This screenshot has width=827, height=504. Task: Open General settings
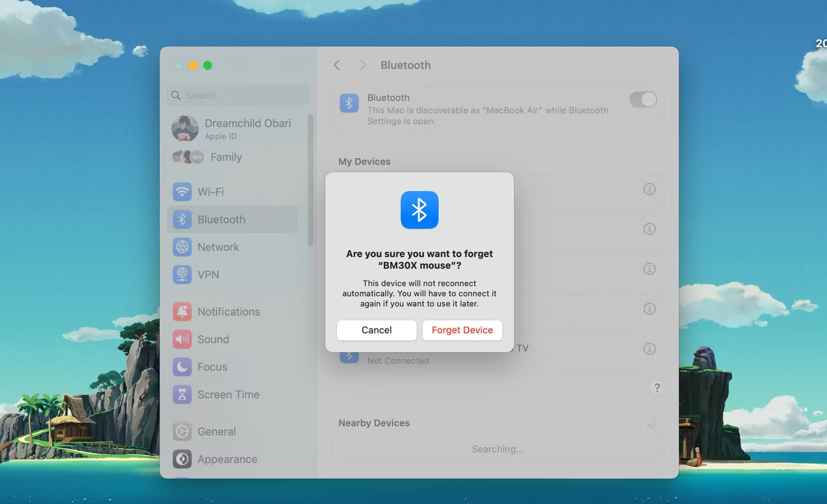[x=217, y=431]
